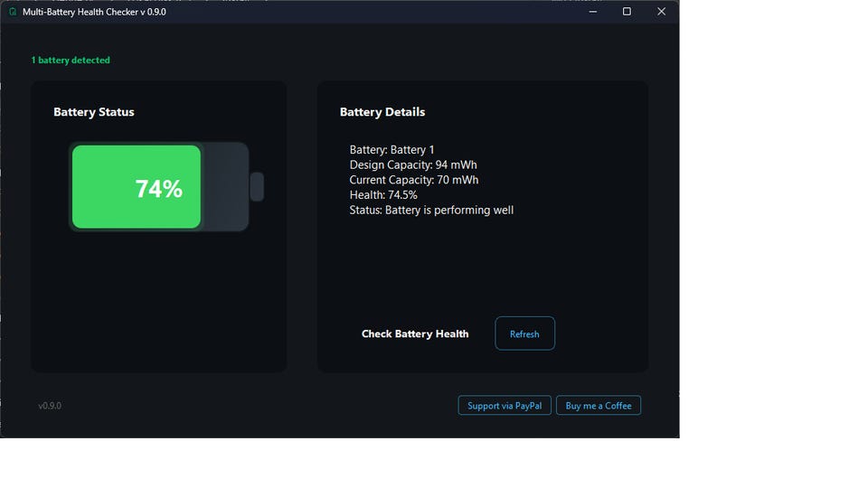Click the app icon in title bar
Screen dimensions: 868x488
tap(12, 12)
